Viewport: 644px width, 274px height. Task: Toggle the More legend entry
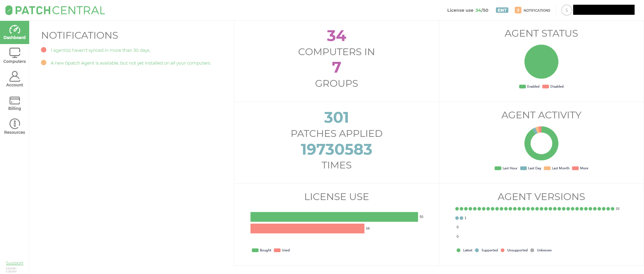tap(580, 168)
